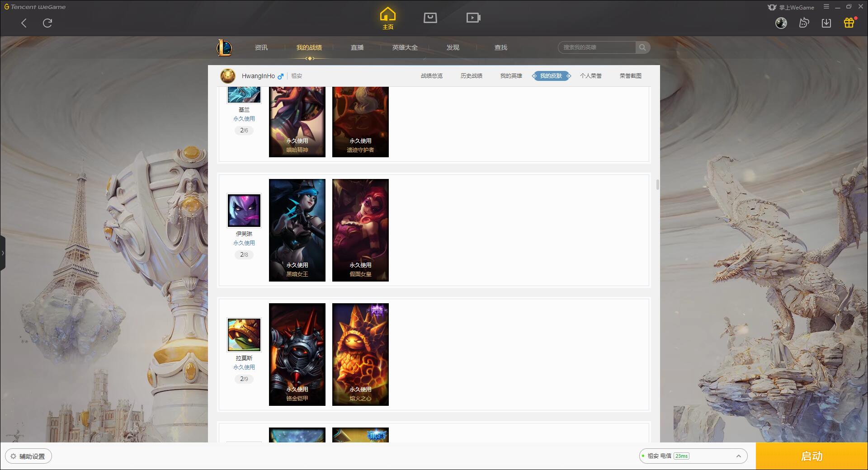Open the gift box icon

tap(849, 23)
